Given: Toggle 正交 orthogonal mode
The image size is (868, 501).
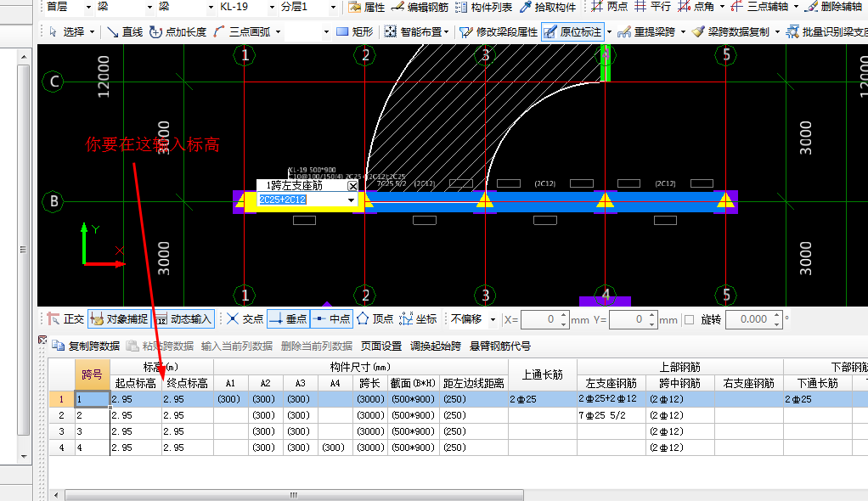Looking at the screenshot, I should 66,319.
